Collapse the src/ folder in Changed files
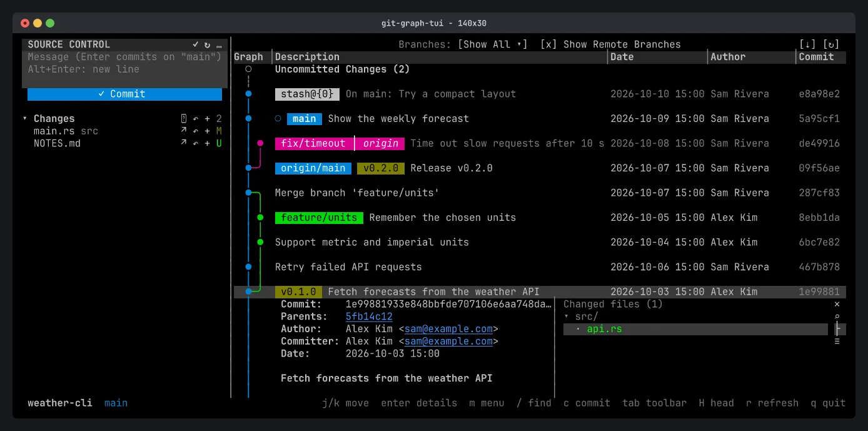Viewport: 868px width, 431px height. [x=566, y=317]
